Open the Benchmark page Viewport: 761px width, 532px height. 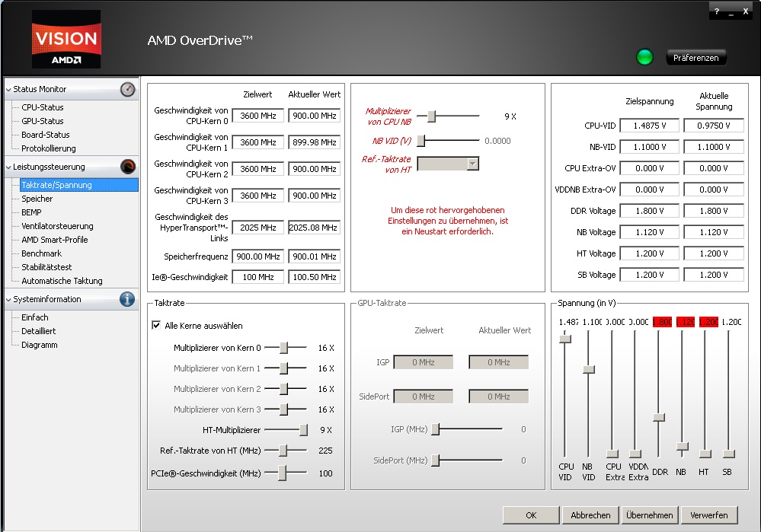coord(42,253)
